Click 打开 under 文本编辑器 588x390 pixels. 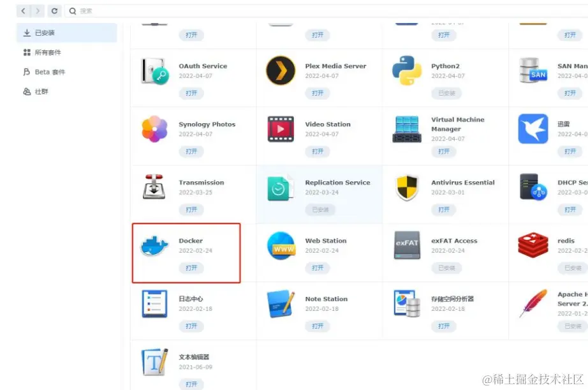coord(191,384)
